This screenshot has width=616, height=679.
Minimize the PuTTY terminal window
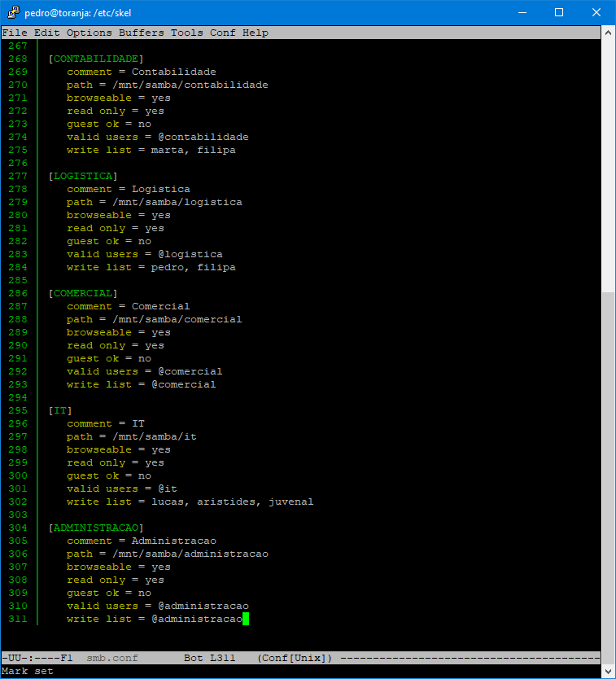pos(522,12)
